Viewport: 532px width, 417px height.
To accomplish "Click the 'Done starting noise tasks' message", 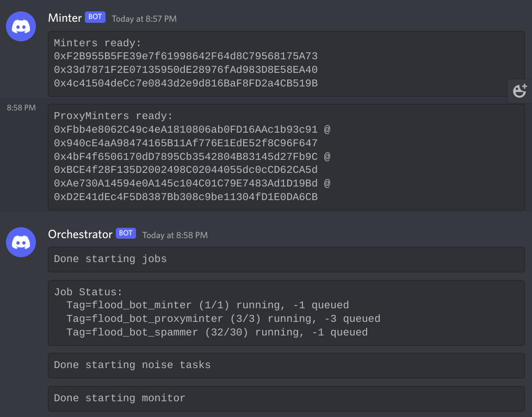I will click(132, 365).
